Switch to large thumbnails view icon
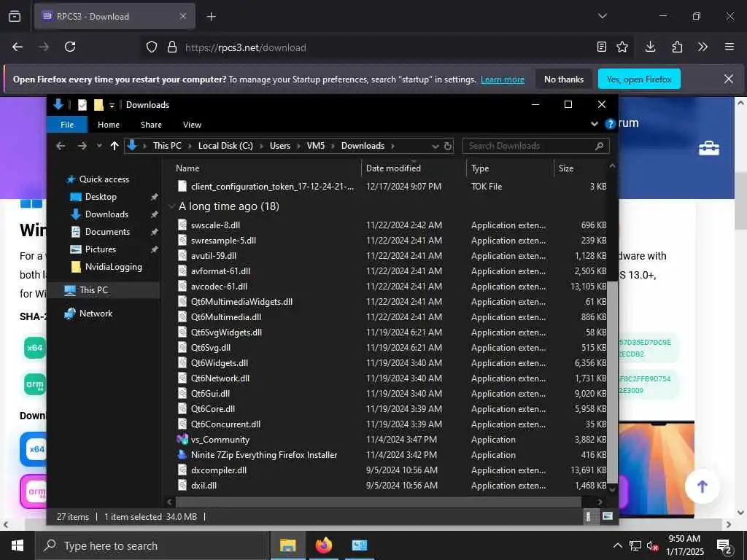This screenshot has height=560, width=747. tap(608, 516)
